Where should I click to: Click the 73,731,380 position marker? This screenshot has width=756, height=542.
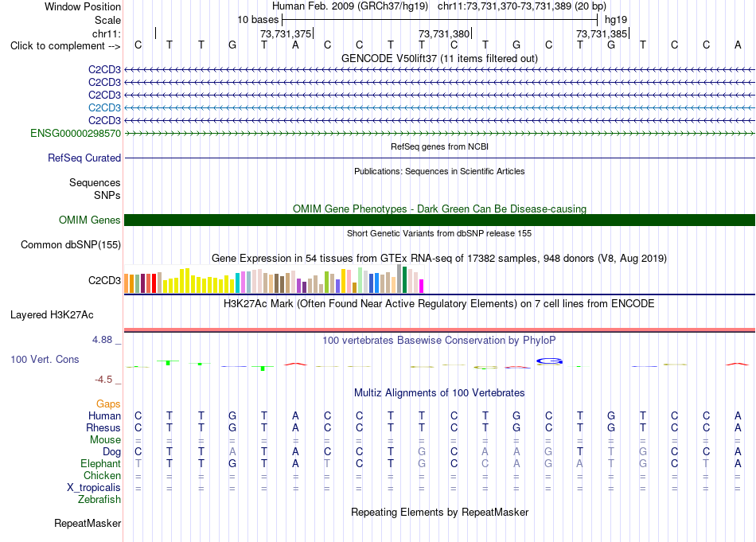[x=445, y=33]
